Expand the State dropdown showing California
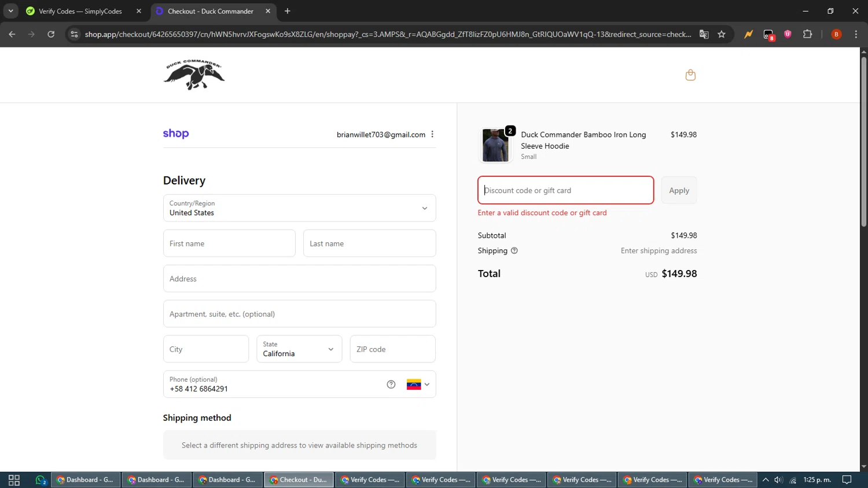Image resolution: width=868 pixels, height=488 pixels. click(x=299, y=349)
